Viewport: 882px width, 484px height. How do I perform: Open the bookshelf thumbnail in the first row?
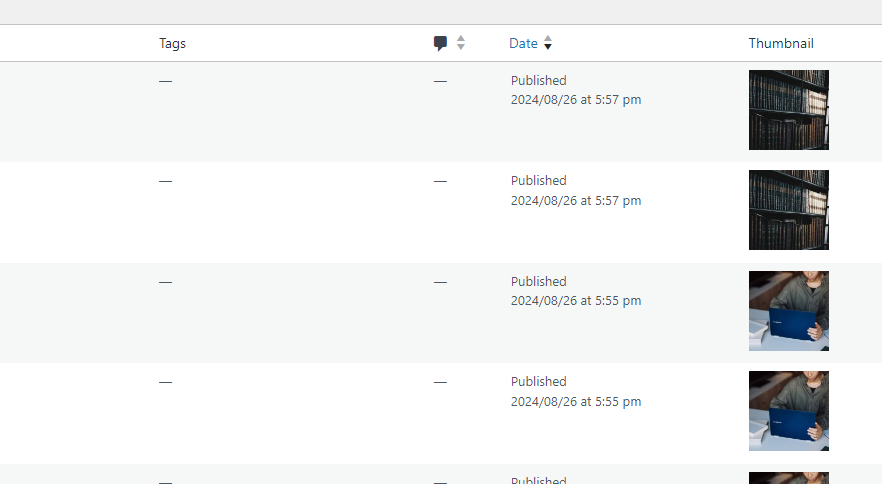pos(788,110)
